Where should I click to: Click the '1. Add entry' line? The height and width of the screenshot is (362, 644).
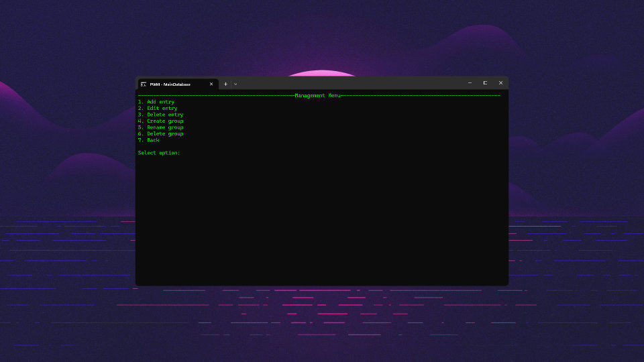click(156, 102)
